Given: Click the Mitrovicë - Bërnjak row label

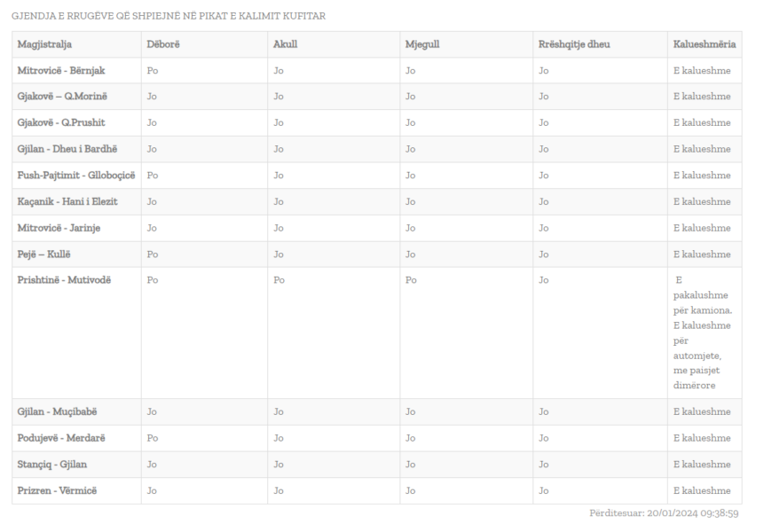Looking at the screenshot, I should pos(61,71).
